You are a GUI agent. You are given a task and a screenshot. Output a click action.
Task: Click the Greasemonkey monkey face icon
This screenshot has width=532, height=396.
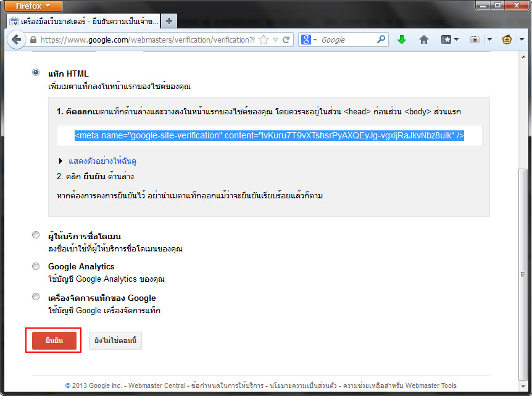coord(507,40)
